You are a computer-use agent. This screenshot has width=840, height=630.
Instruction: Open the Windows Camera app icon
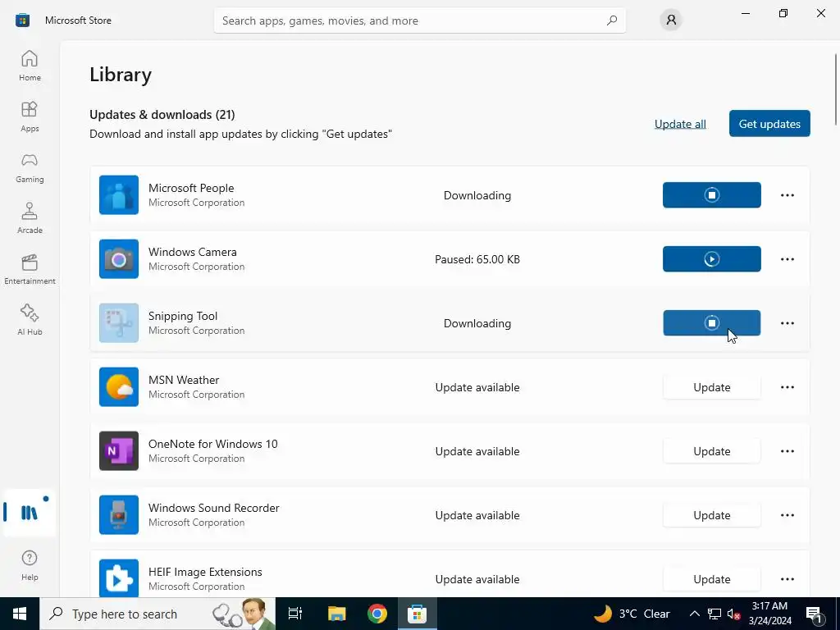coord(119,258)
